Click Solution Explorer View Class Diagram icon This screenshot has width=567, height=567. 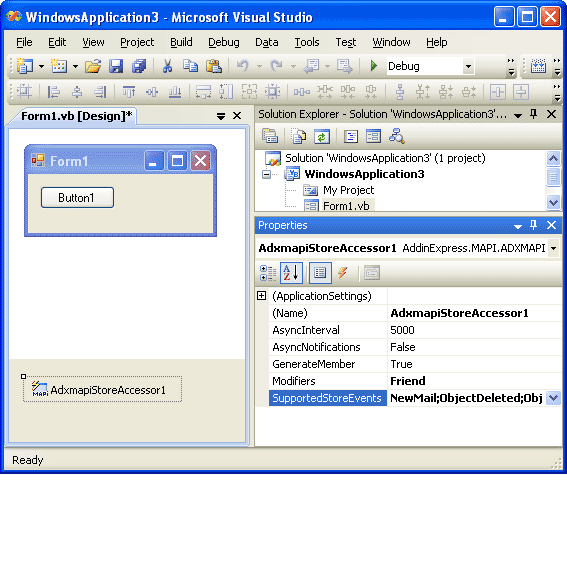coord(396,136)
